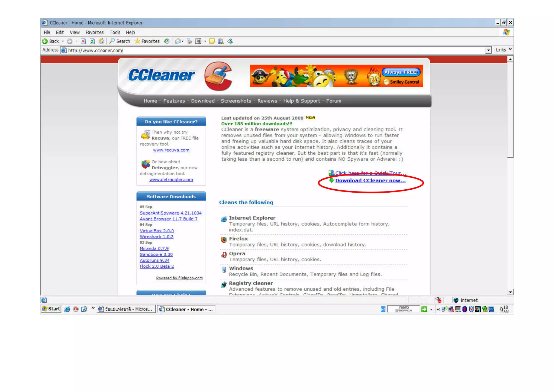Open the www.recuva.com link
Screen dimensions: 555x392
coord(171,150)
